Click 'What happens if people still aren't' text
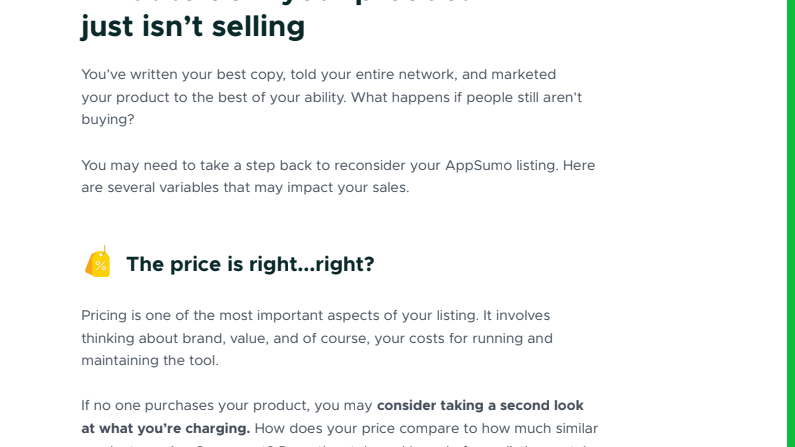 [x=466, y=97]
